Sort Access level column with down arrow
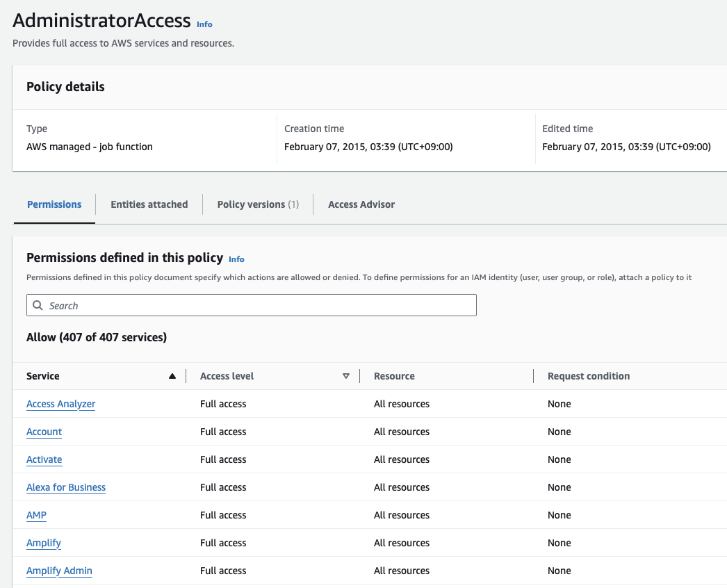 (x=346, y=376)
